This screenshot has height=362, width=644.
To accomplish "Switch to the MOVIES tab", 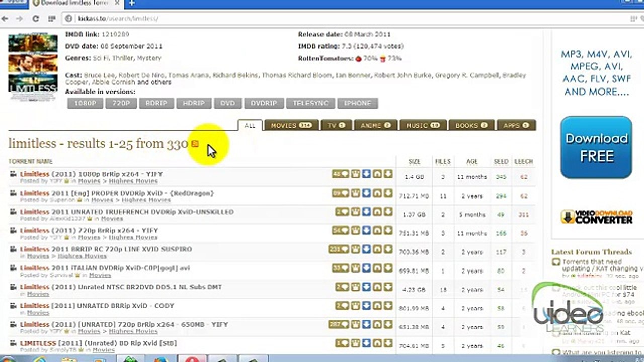I will [291, 126].
